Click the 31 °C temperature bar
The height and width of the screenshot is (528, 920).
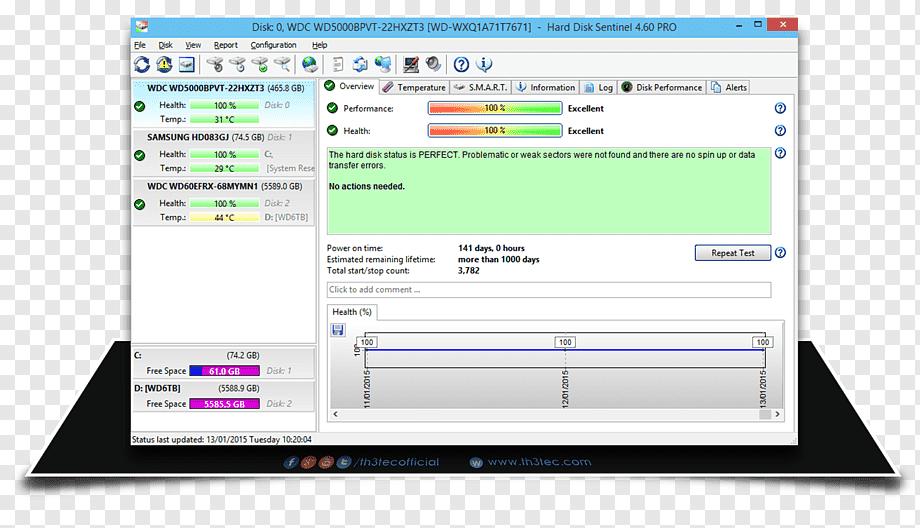tap(224, 119)
